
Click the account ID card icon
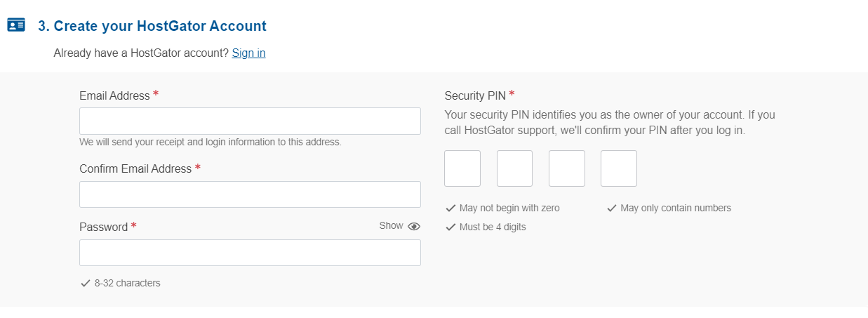(16, 25)
